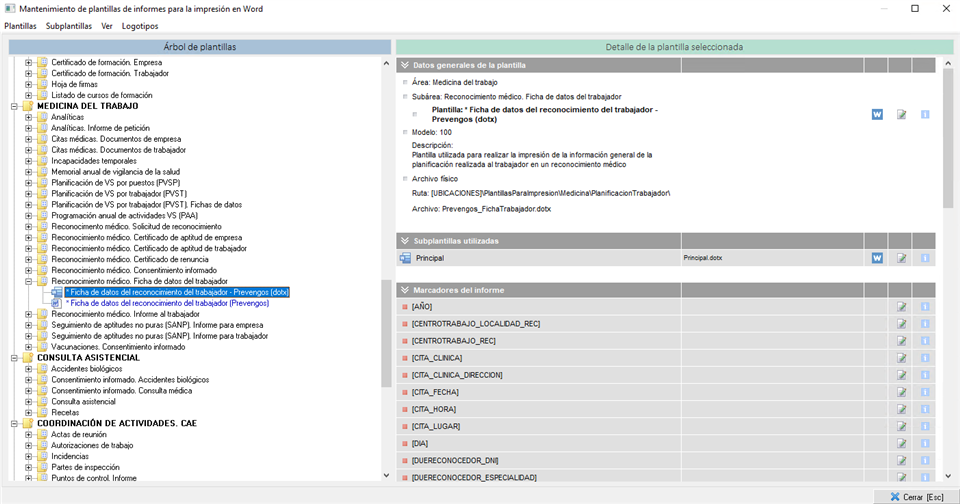960x504 pixels.
Task: Show info for [CENTROTRABAJO_REC] marker
Action: 925,340
